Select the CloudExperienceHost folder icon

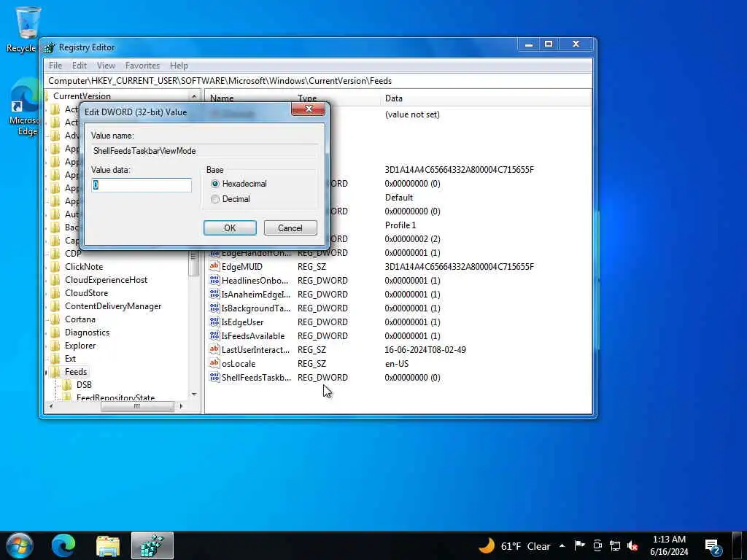55,280
